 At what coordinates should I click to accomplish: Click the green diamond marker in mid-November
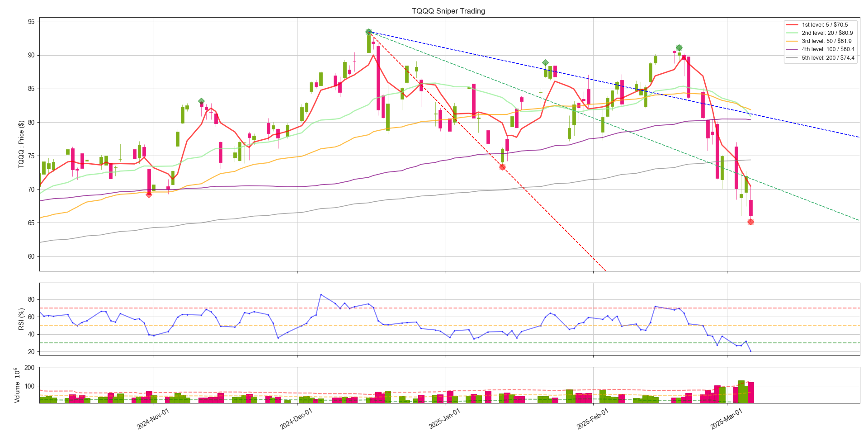201,101
